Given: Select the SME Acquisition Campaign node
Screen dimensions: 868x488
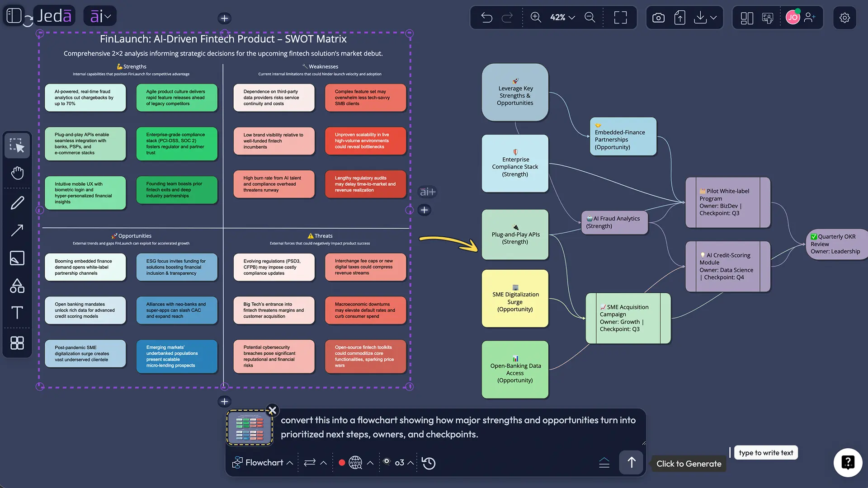Looking at the screenshot, I should (628, 318).
